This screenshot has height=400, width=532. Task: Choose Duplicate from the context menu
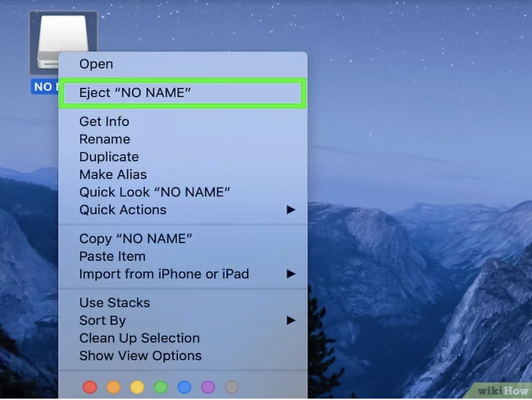(x=109, y=157)
